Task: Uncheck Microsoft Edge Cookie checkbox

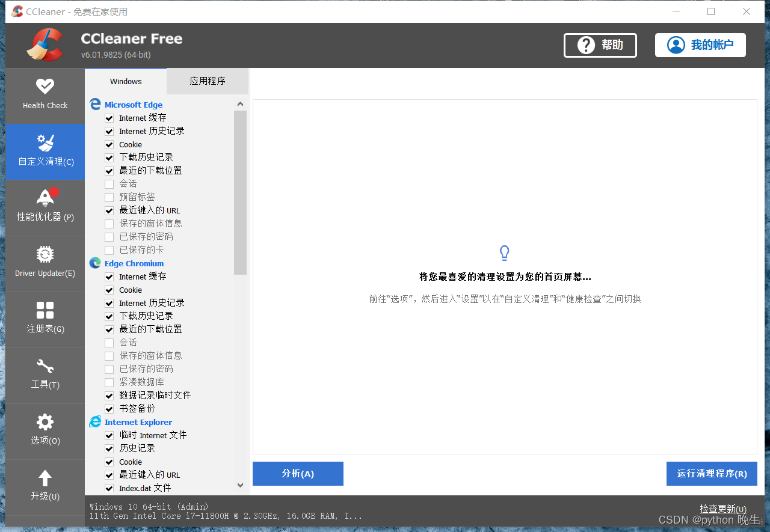Action: click(109, 144)
